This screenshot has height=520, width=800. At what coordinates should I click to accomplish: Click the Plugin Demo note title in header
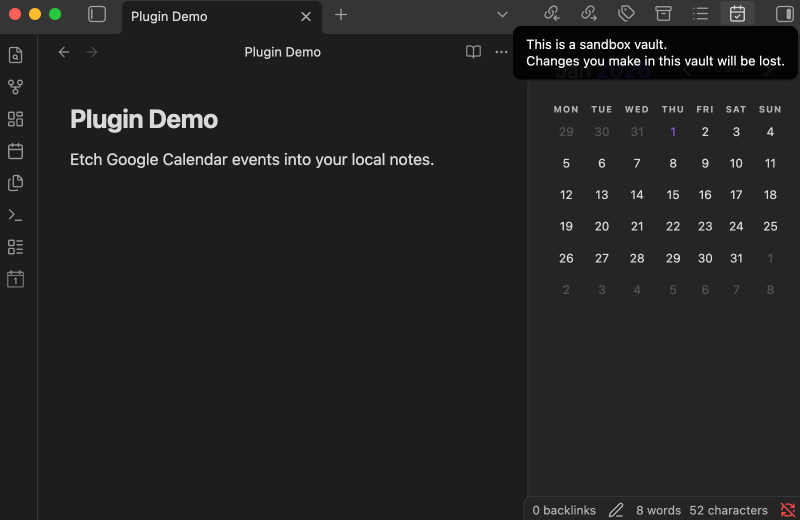283,52
